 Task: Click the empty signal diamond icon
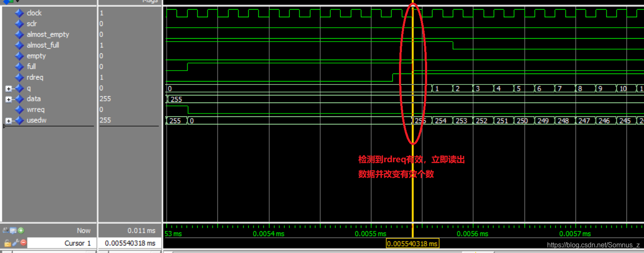[19, 56]
